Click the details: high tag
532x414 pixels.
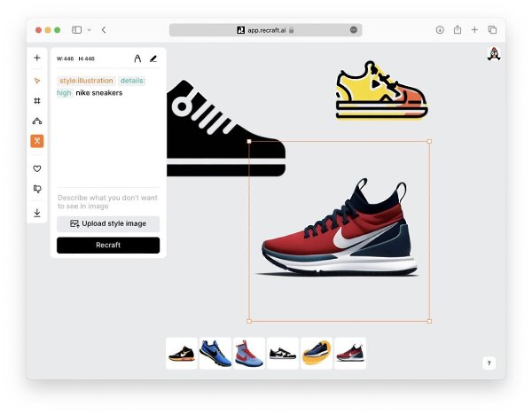pyautogui.click(x=132, y=81)
